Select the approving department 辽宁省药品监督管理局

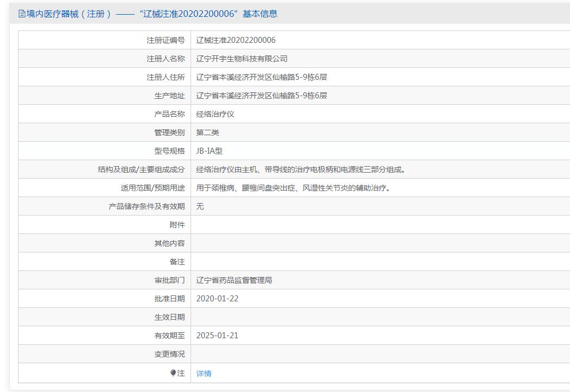point(234,280)
